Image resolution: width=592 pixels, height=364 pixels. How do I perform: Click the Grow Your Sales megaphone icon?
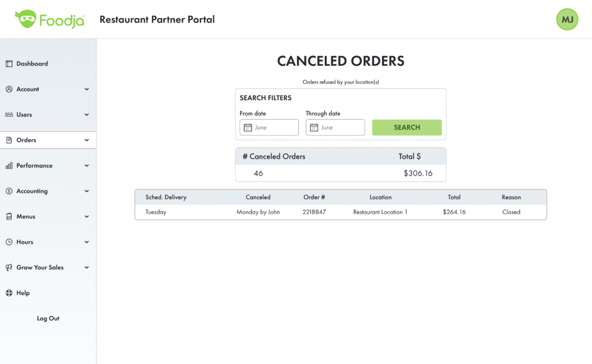(x=9, y=268)
